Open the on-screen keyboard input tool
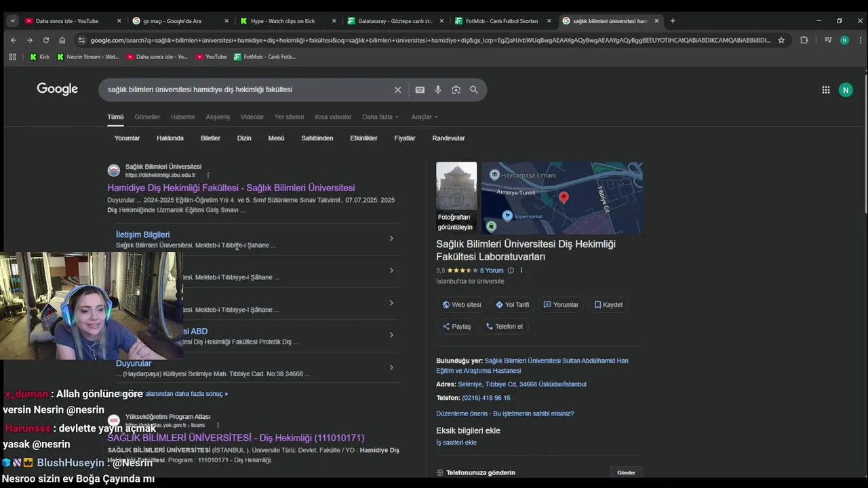Image resolution: width=868 pixels, height=488 pixels. click(420, 89)
